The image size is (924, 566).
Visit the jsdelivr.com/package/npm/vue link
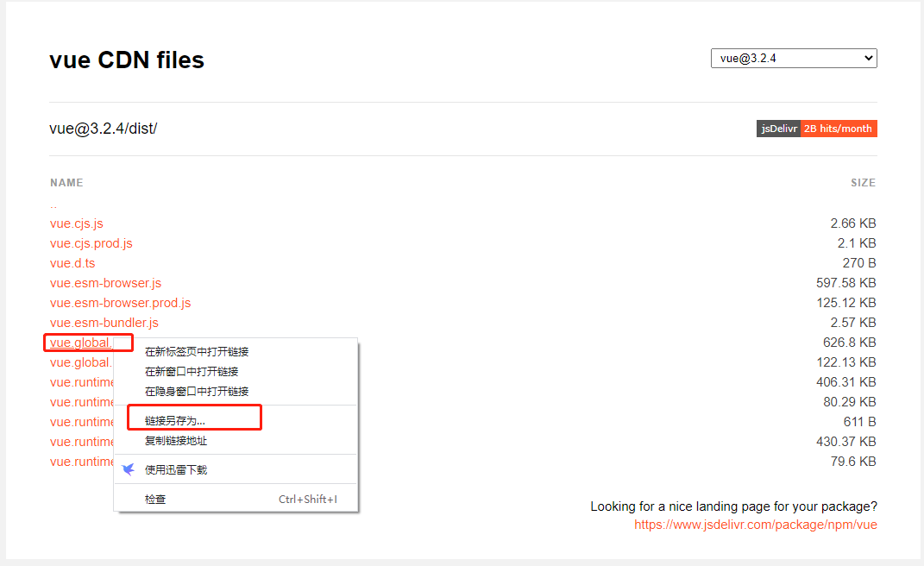click(756, 525)
